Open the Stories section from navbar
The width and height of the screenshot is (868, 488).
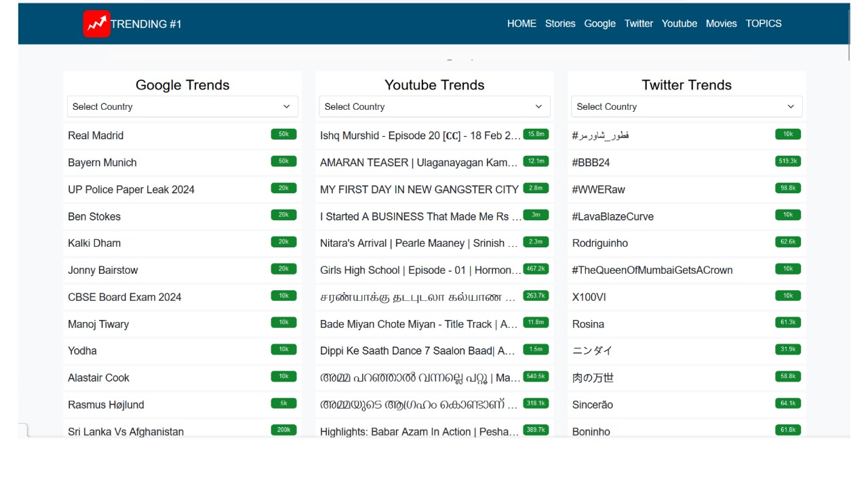pyautogui.click(x=560, y=23)
